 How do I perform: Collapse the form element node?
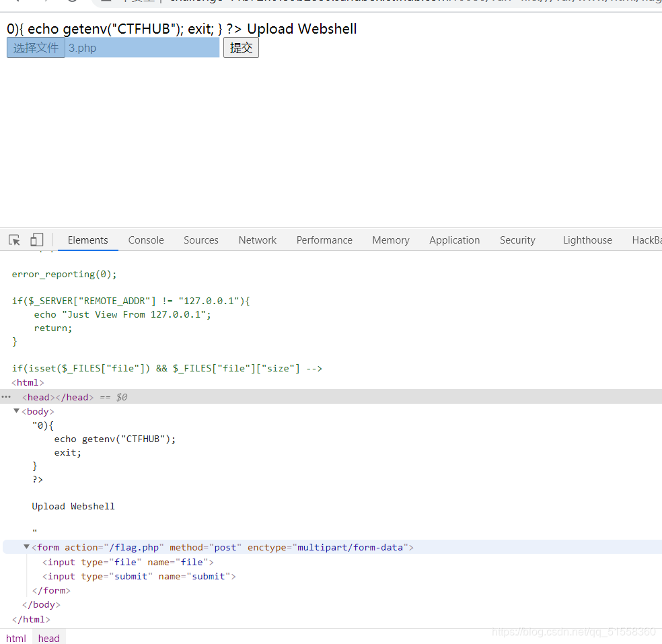click(27, 547)
